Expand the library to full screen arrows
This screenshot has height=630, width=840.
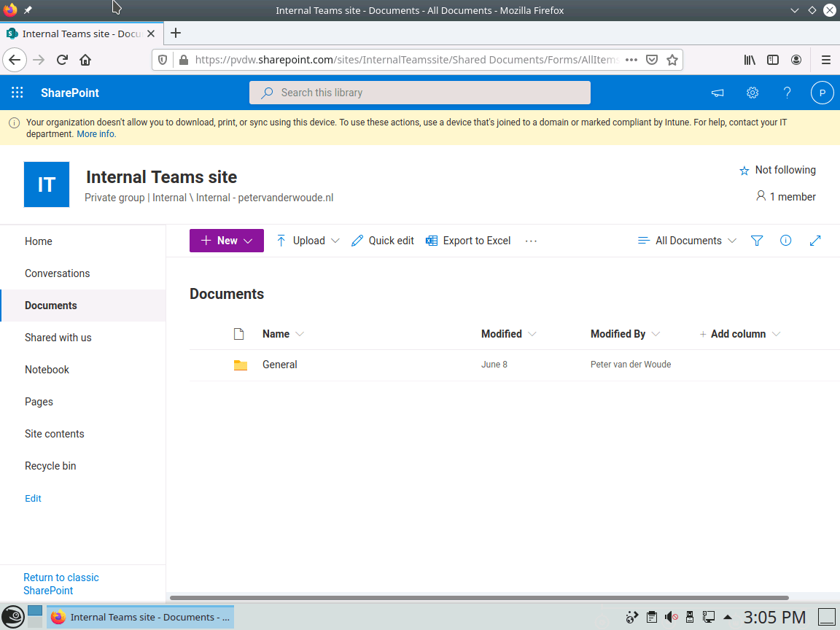pos(815,241)
